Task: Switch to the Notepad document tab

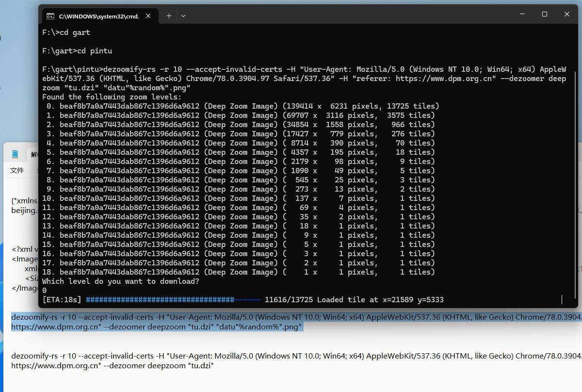Action: (34, 154)
